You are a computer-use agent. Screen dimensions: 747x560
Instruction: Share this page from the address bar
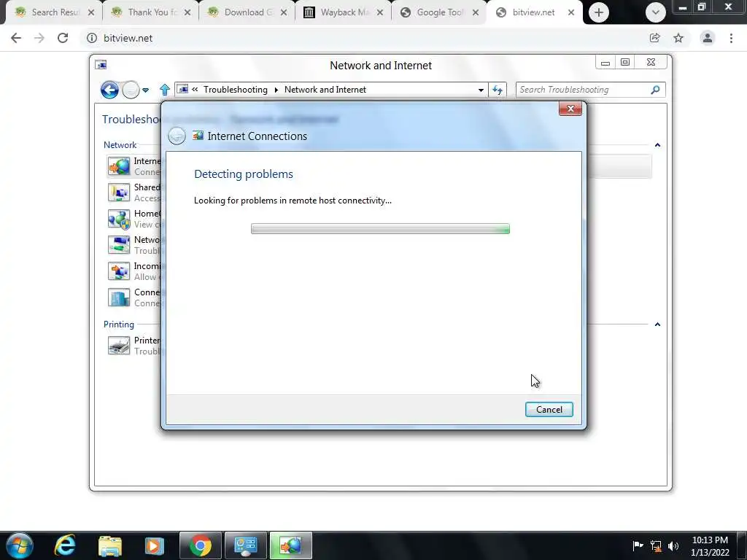coord(654,38)
